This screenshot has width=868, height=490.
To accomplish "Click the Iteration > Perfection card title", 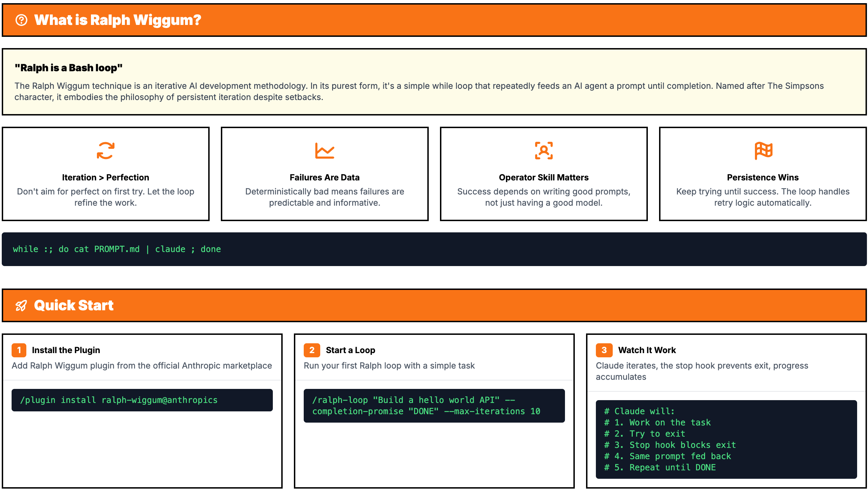I will [x=105, y=177].
